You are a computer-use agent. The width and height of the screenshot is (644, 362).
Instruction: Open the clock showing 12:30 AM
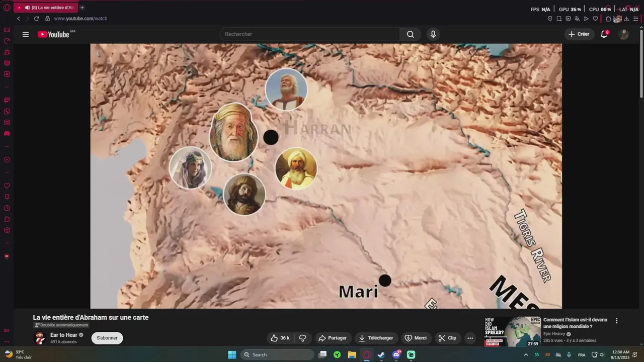tap(620, 354)
